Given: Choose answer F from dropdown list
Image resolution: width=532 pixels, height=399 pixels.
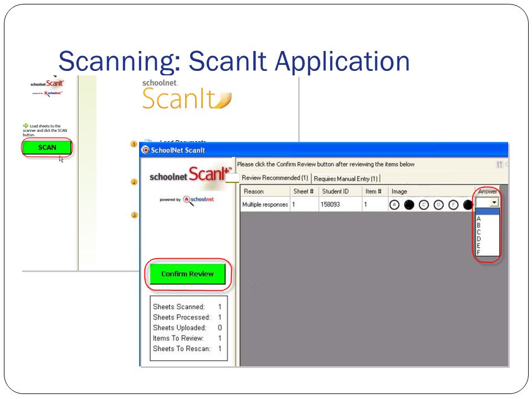Looking at the screenshot, I should (x=487, y=253).
